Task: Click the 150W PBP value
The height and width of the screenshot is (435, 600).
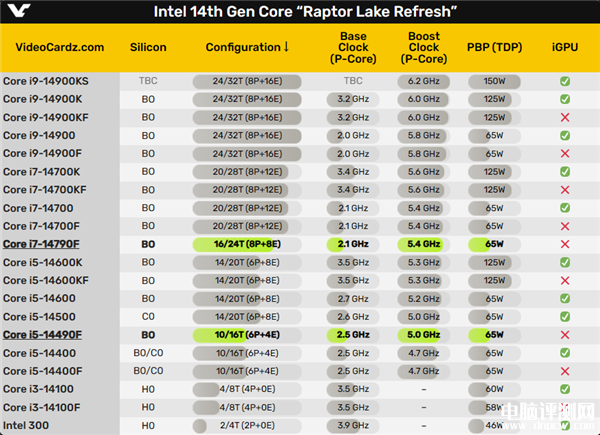Action: coord(494,81)
